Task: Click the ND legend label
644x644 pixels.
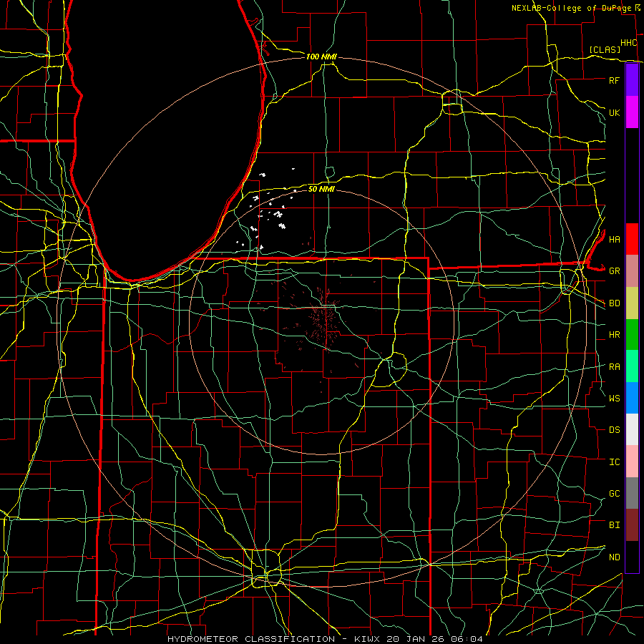Action: point(614,557)
